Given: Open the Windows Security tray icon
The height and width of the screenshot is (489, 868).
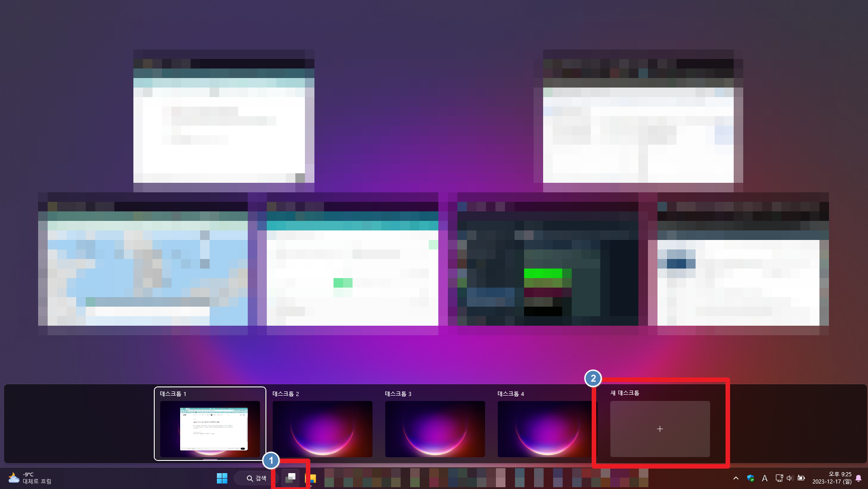Looking at the screenshot, I should coord(750,478).
